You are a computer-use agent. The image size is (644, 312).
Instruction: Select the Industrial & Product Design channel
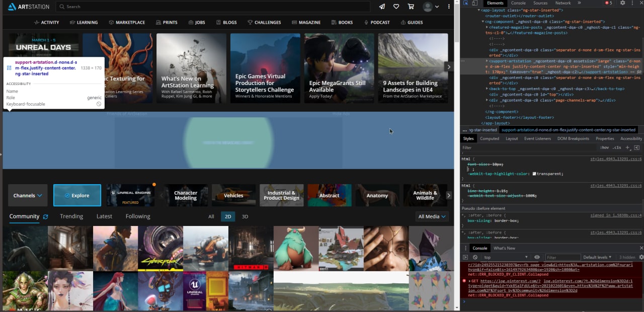click(281, 195)
